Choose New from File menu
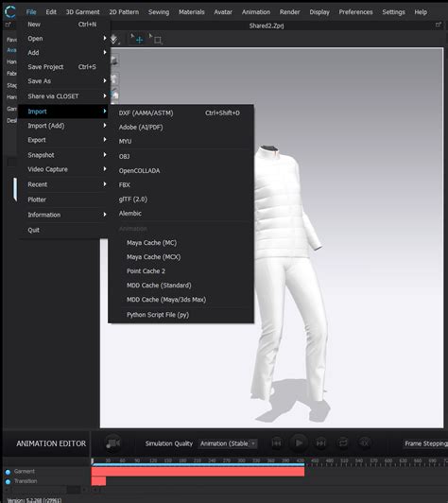 click(64, 25)
